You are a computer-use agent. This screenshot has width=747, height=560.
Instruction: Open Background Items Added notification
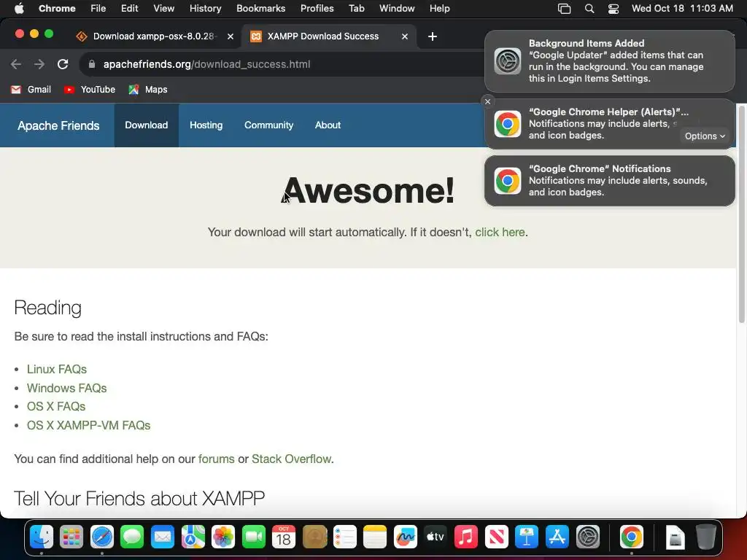pyautogui.click(x=609, y=61)
